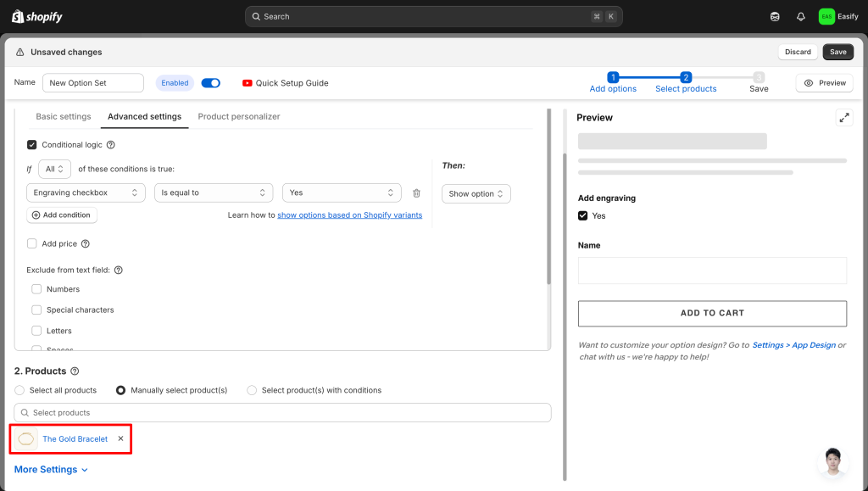This screenshot has width=868, height=491.
Task: Click the Save button
Action: (837, 52)
